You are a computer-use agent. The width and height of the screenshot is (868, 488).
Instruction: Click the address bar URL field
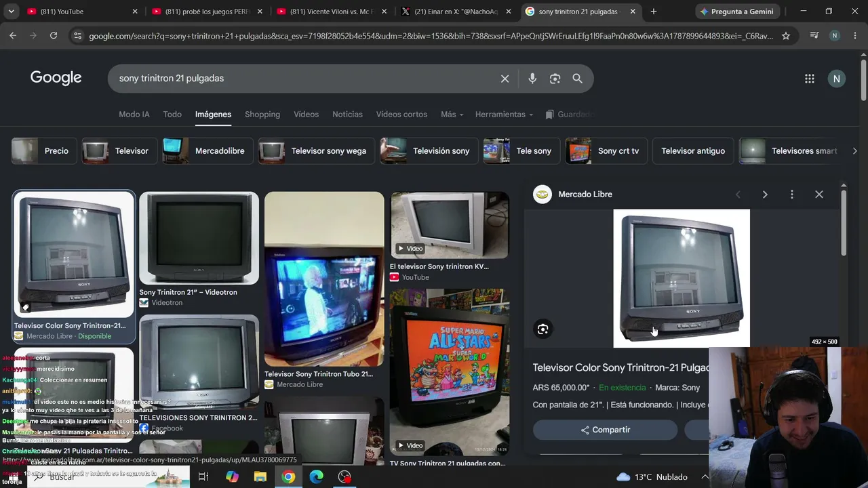tap(431, 36)
